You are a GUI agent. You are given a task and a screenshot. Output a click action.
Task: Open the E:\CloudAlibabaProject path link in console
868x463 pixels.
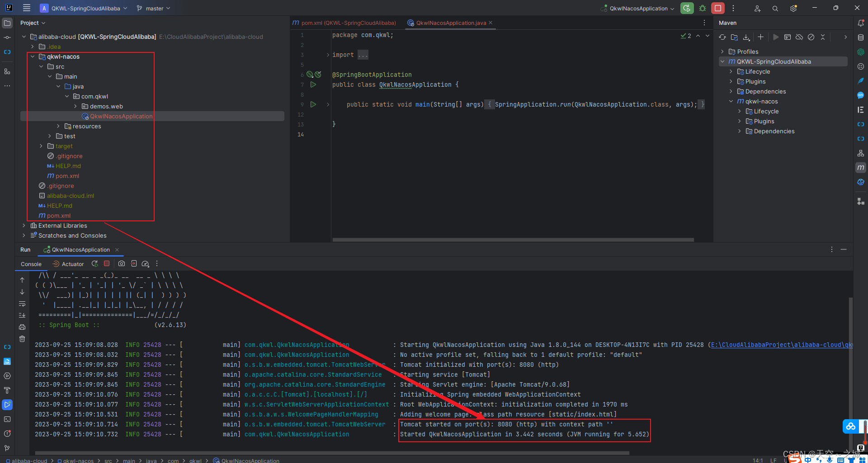point(782,345)
